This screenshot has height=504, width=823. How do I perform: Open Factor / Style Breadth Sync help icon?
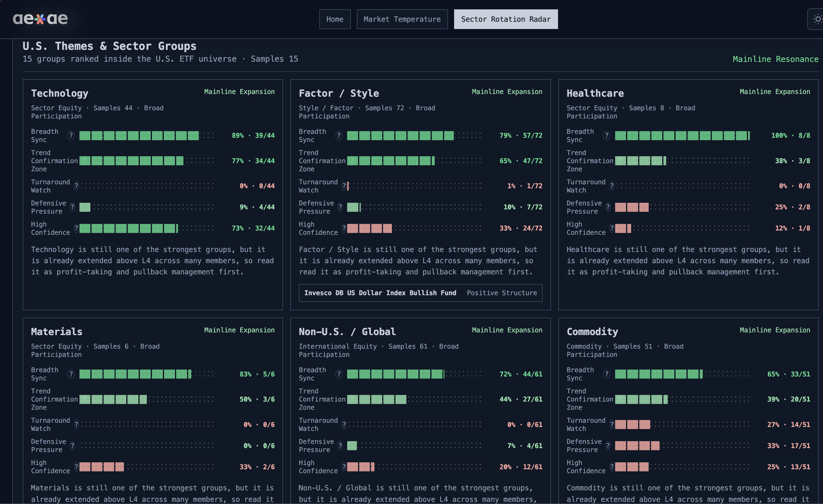(x=339, y=136)
